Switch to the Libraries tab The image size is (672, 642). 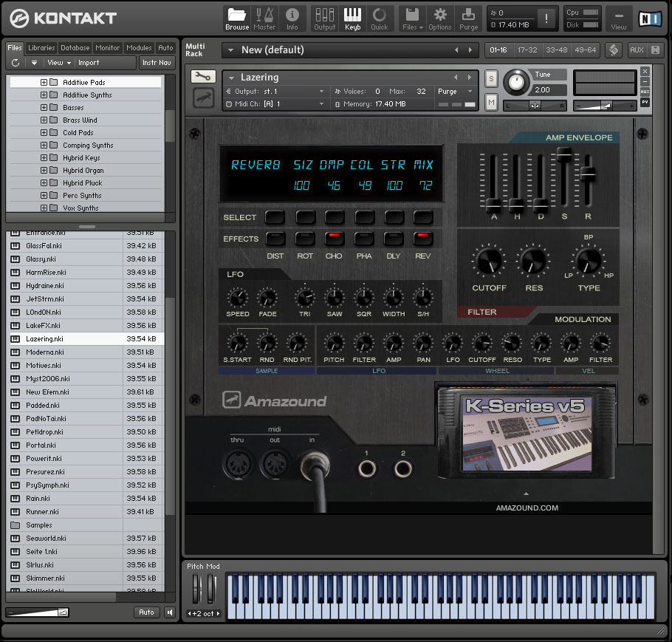(41, 47)
